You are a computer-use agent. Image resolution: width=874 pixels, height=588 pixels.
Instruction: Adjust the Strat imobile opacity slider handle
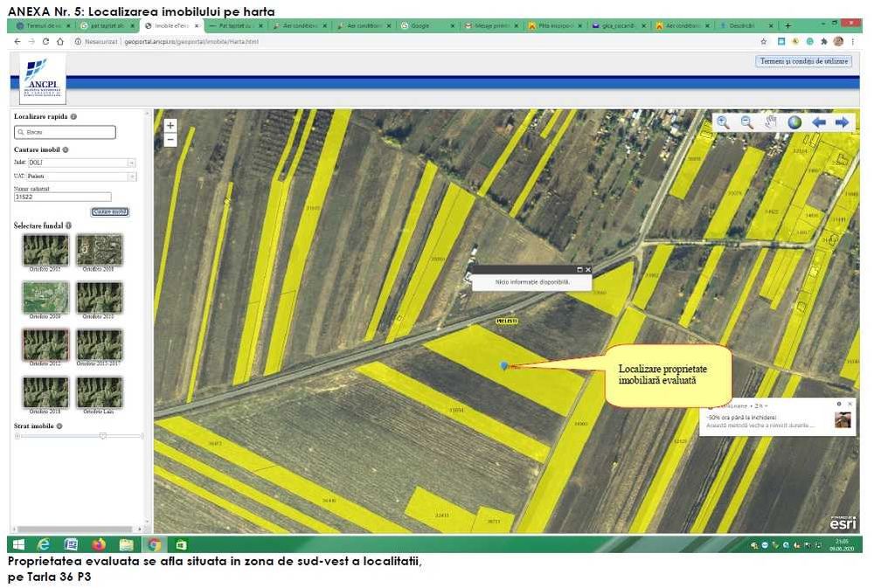tap(102, 436)
